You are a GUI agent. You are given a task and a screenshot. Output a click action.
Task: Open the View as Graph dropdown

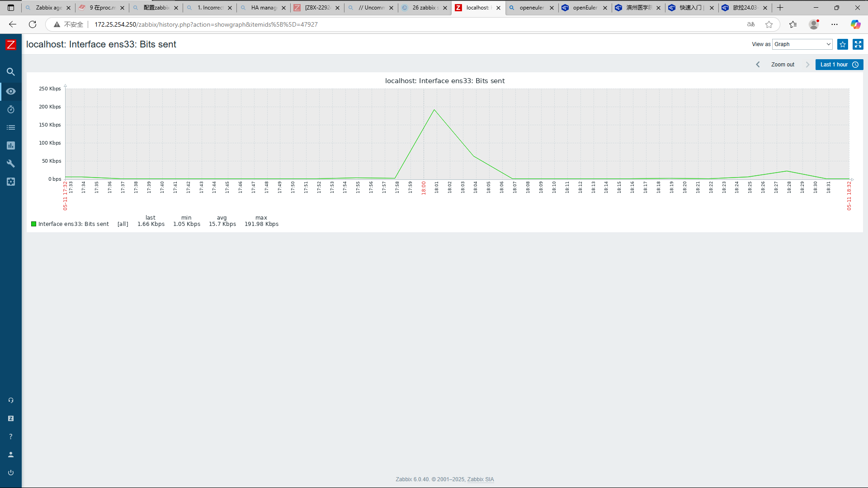coord(802,44)
